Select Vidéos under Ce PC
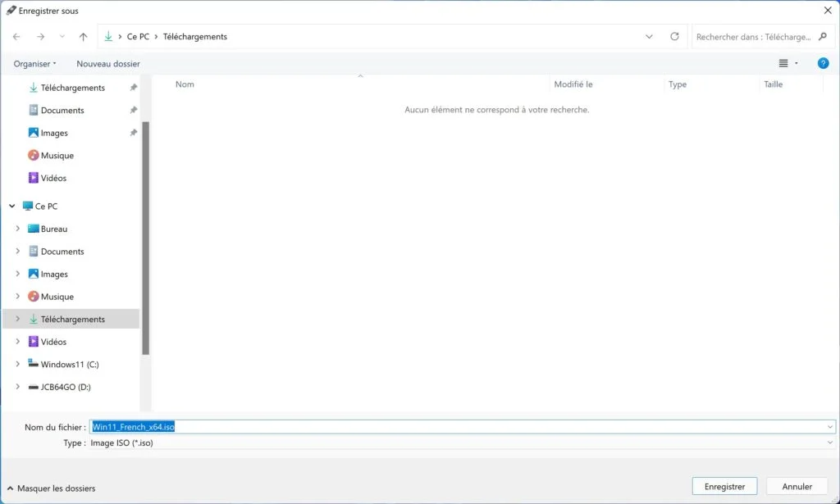The width and height of the screenshot is (840, 504). (x=53, y=342)
